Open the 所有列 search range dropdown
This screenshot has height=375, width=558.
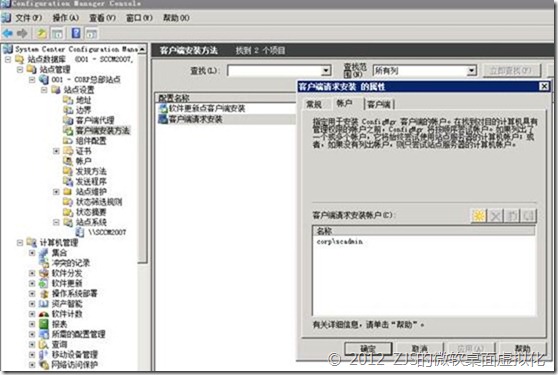(471, 70)
